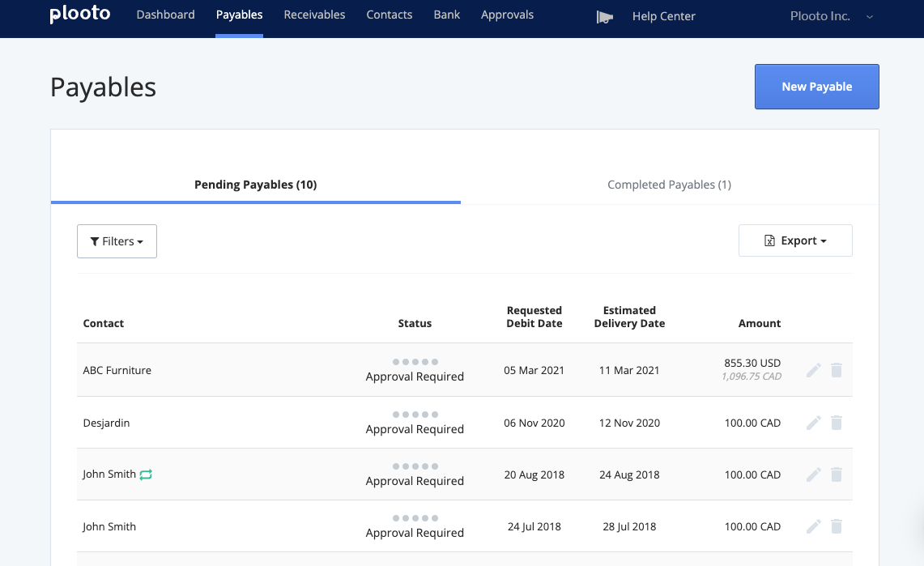The height and width of the screenshot is (566, 924).
Task: Open the Filters dropdown
Action: click(x=117, y=241)
